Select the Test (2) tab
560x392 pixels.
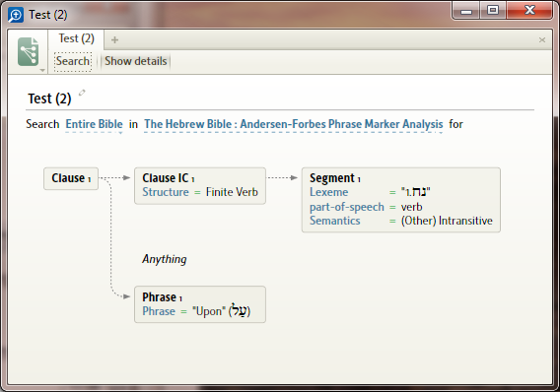[77, 38]
